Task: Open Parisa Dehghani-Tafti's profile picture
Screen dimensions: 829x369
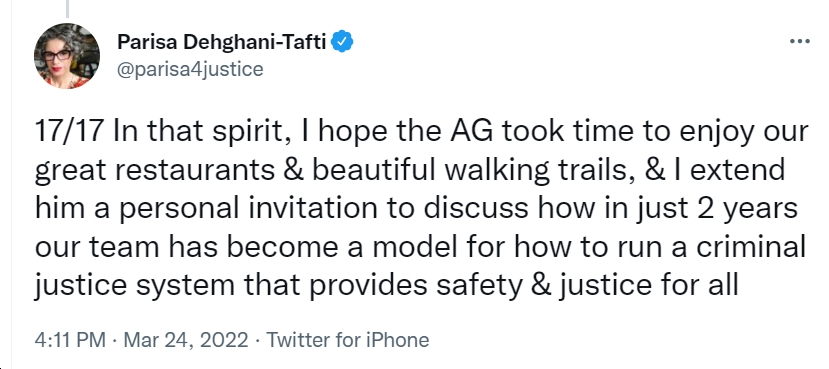Action: coord(67,56)
